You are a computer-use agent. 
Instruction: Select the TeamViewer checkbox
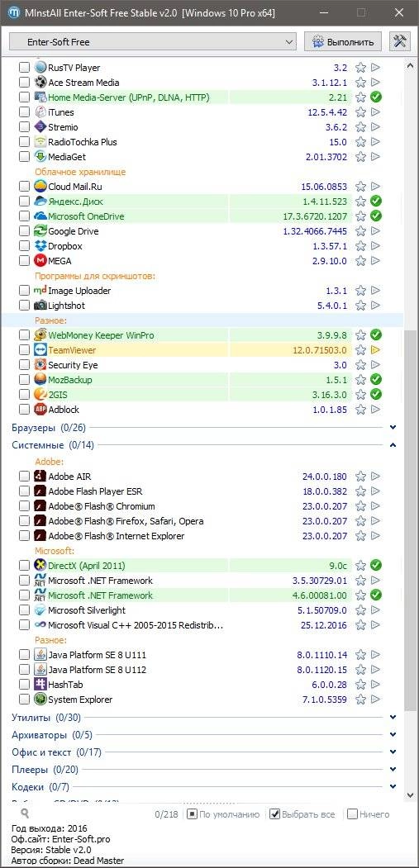pos(25,350)
